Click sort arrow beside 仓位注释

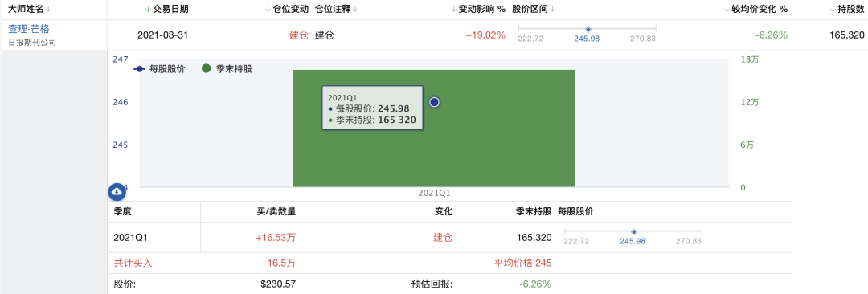coord(355,10)
